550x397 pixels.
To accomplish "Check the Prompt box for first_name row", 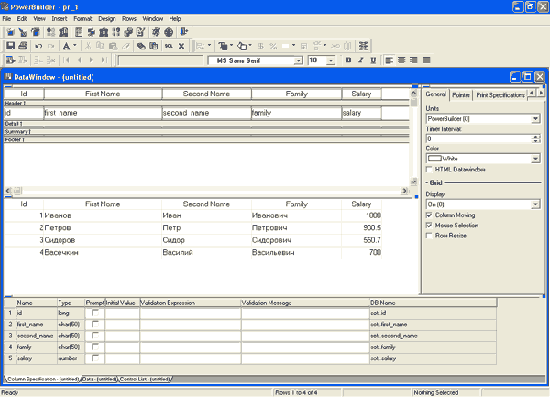I will coord(95,324).
